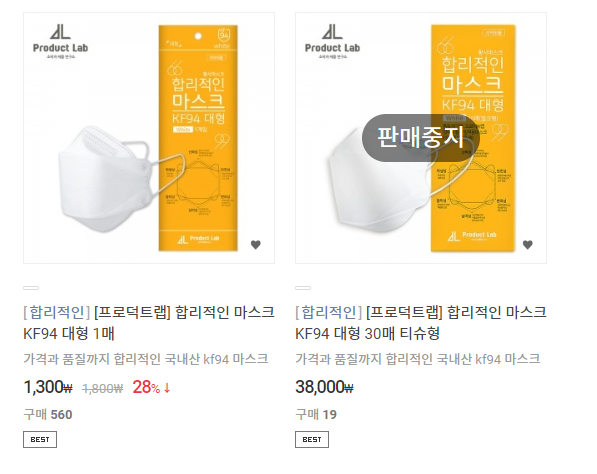This screenshot has width=597, height=474.
Task: Click the 38,000₩ price
Action: (324, 388)
